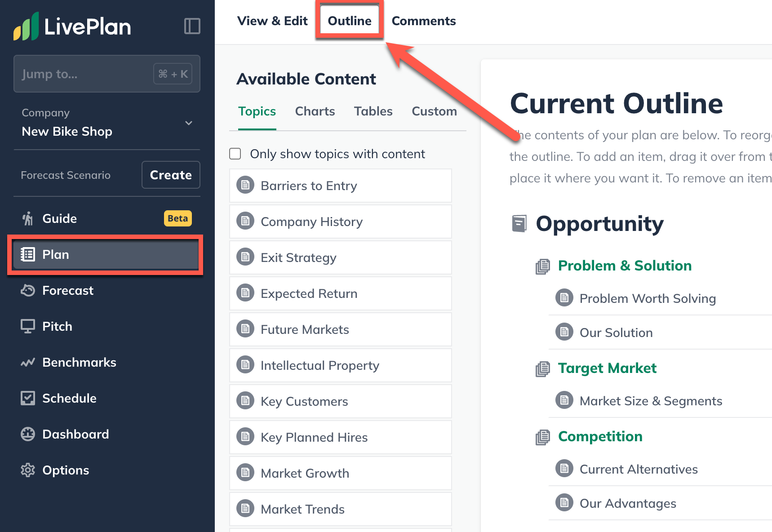772x532 pixels.
Task: Click the Pitch monitor icon
Action: (28, 327)
